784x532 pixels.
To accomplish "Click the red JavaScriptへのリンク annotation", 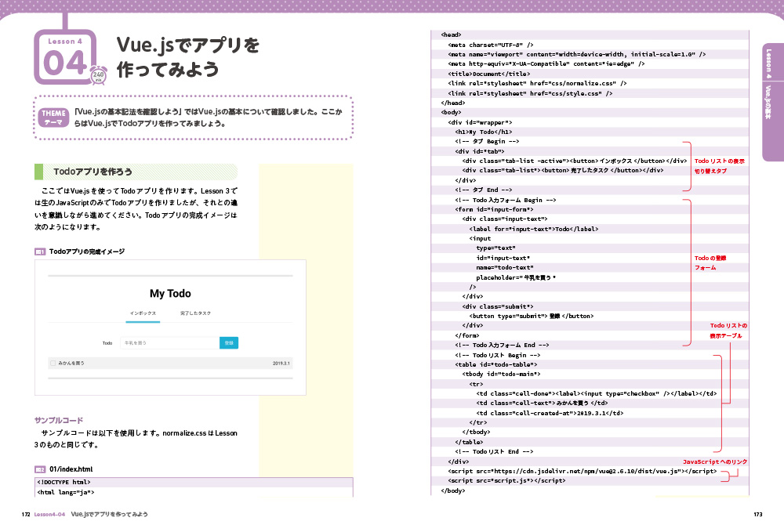I will coord(715,462).
